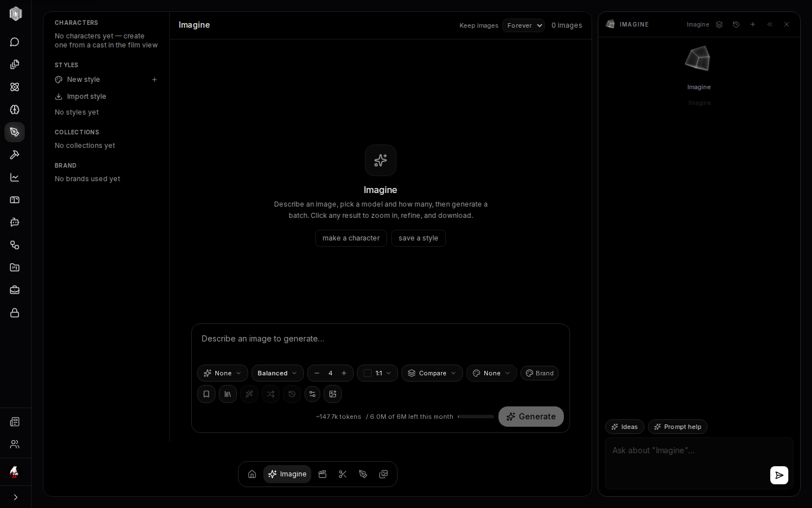Click the add image icon below prompt

click(333, 394)
